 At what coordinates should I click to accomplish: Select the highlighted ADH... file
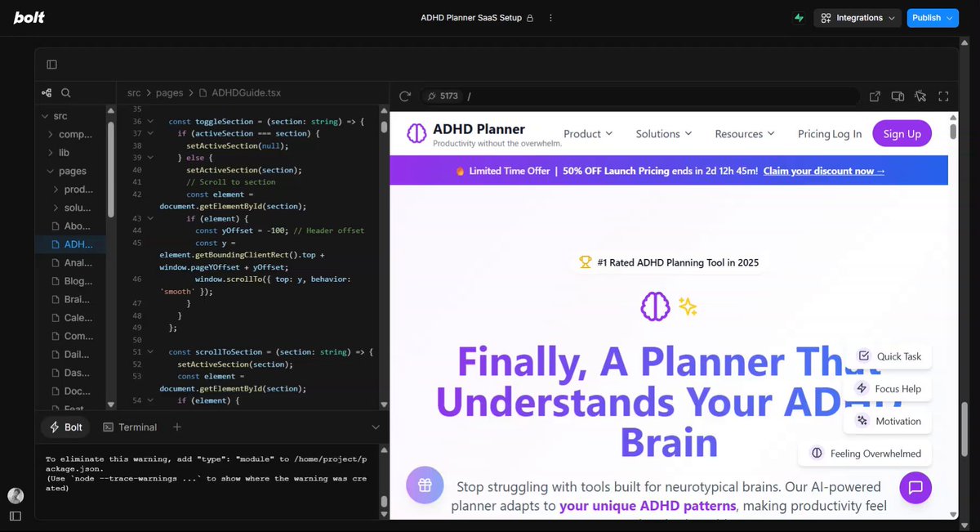point(72,244)
